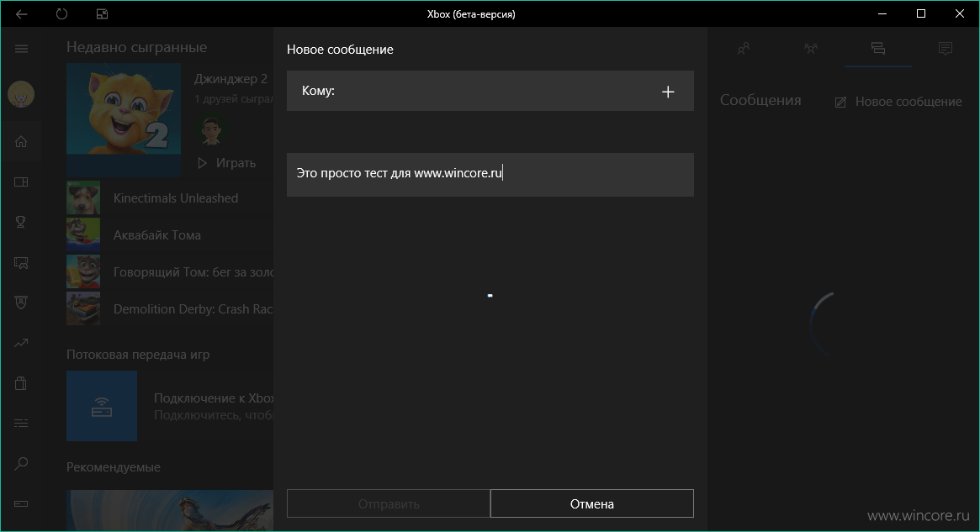Viewport: 980px width, 532px height.
Task: Open Аквабайк Тома thumbnail
Action: pos(83,234)
